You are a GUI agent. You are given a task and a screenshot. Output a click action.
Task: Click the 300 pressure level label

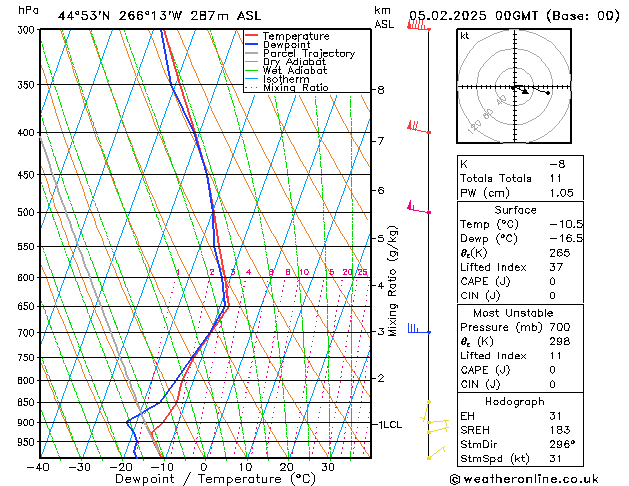tap(28, 30)
